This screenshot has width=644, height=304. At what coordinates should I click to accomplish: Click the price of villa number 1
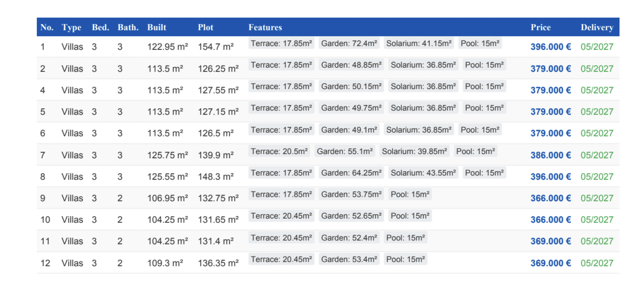(550, 47)
